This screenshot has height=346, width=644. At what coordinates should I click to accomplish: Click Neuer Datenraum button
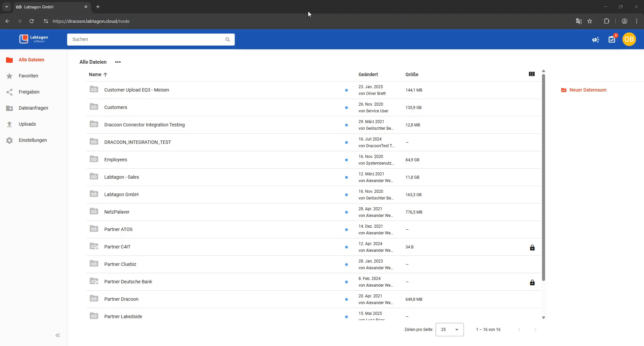(x=584, y=90)
